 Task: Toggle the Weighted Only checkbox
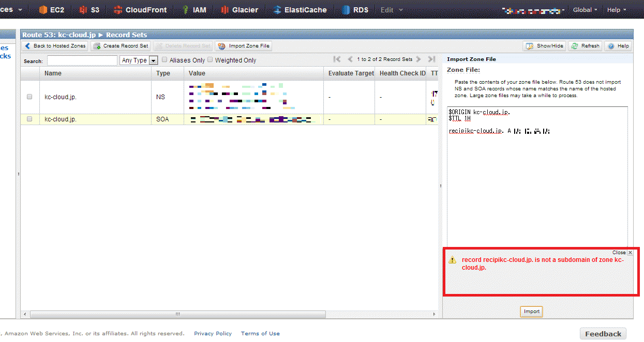pyautogui.click(x=210, y=59)
